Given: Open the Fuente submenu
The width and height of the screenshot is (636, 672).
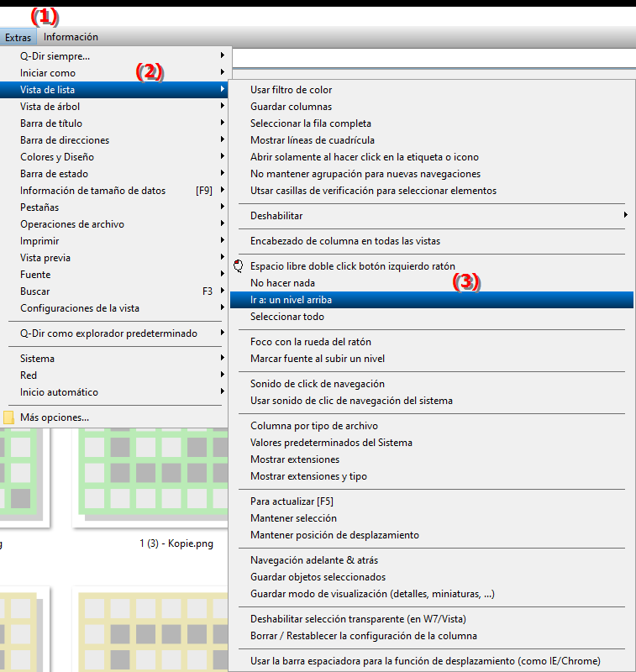Looking at the screenshot, I should coord(115,275).
